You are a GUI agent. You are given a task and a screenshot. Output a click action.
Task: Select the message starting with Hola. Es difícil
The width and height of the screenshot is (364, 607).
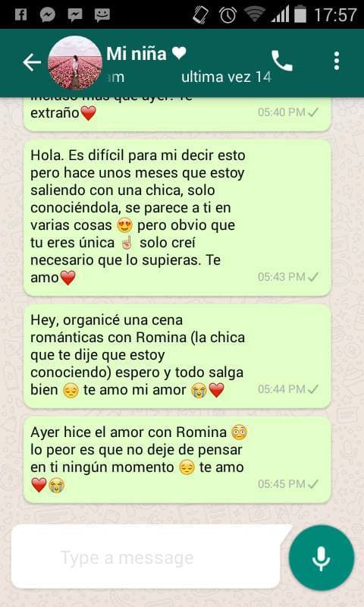coord(177,218)
